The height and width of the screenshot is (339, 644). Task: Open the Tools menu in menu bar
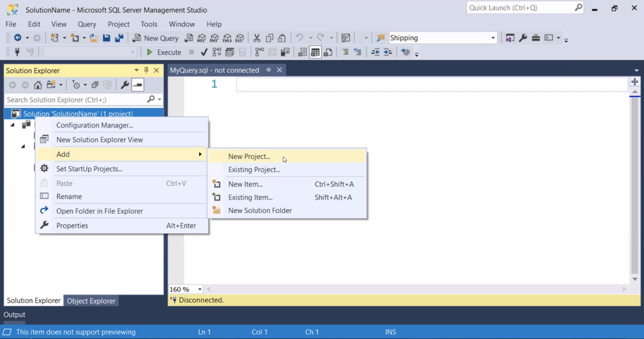coord(149,24)
